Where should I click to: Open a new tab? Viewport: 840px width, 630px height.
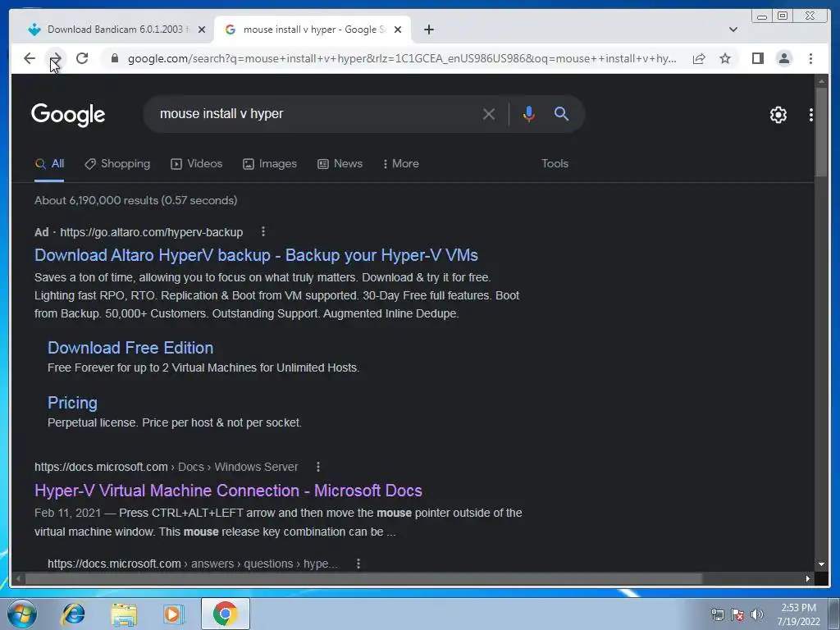click(428, 30)
